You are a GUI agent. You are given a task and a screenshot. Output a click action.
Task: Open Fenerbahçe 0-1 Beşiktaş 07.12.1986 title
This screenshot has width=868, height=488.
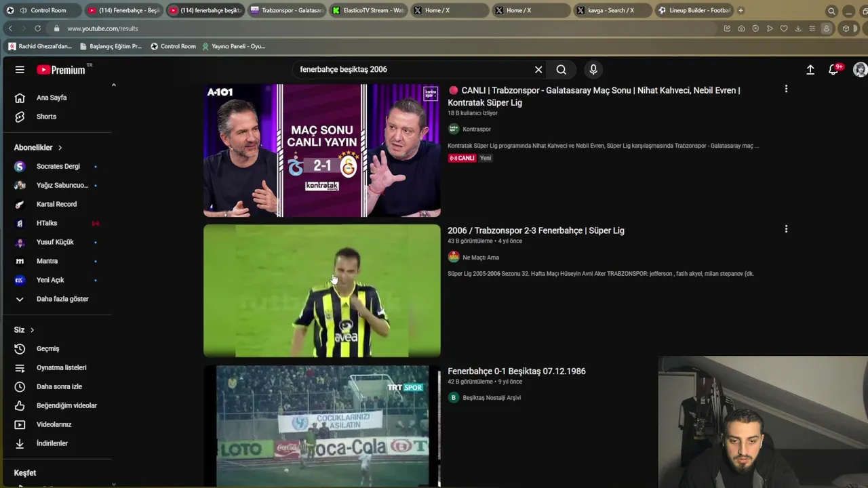coord(517,371)
